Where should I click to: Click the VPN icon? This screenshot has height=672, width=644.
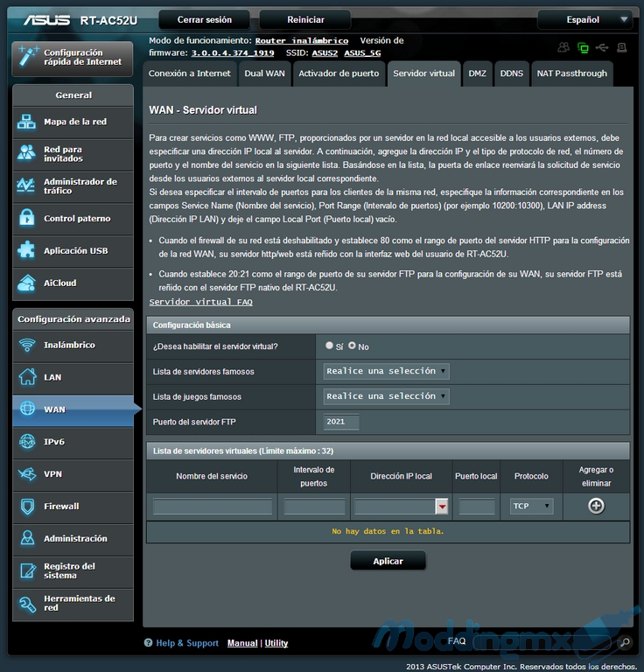[x=27, y=474]
